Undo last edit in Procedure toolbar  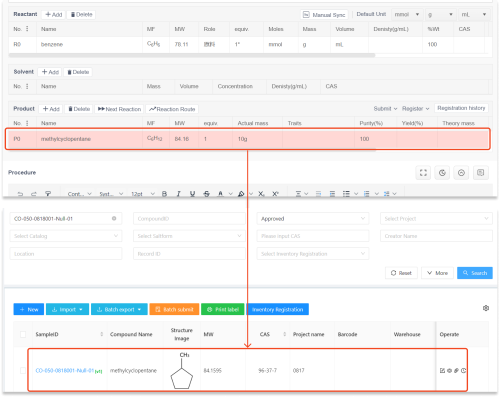pyautogui.click(x=20, y=194)
